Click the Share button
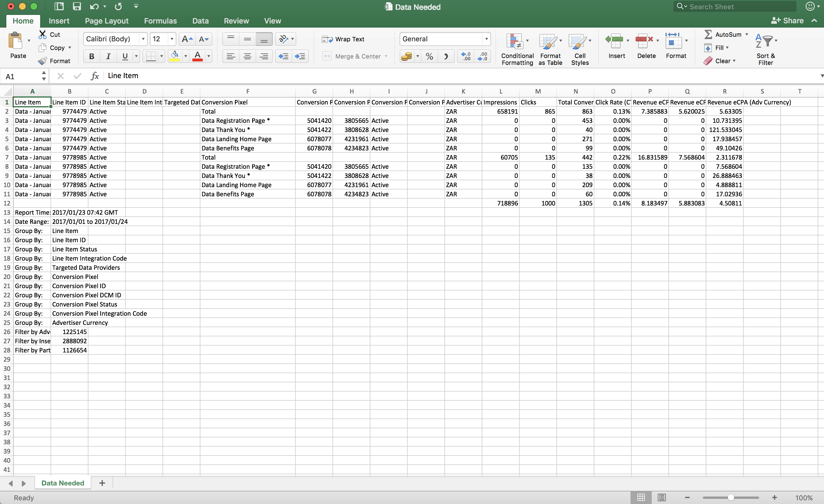The width and height of the screenshot is (824, 504). coord(787,21)
